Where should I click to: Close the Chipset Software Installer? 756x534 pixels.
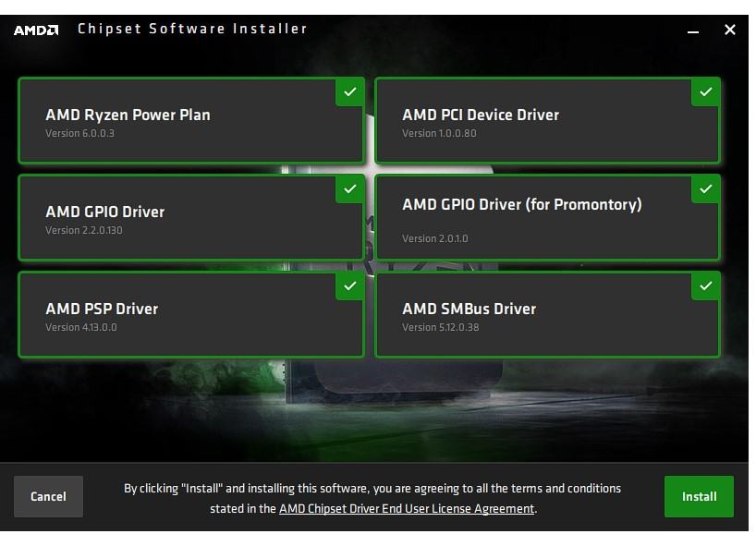[x=730, y=30]
